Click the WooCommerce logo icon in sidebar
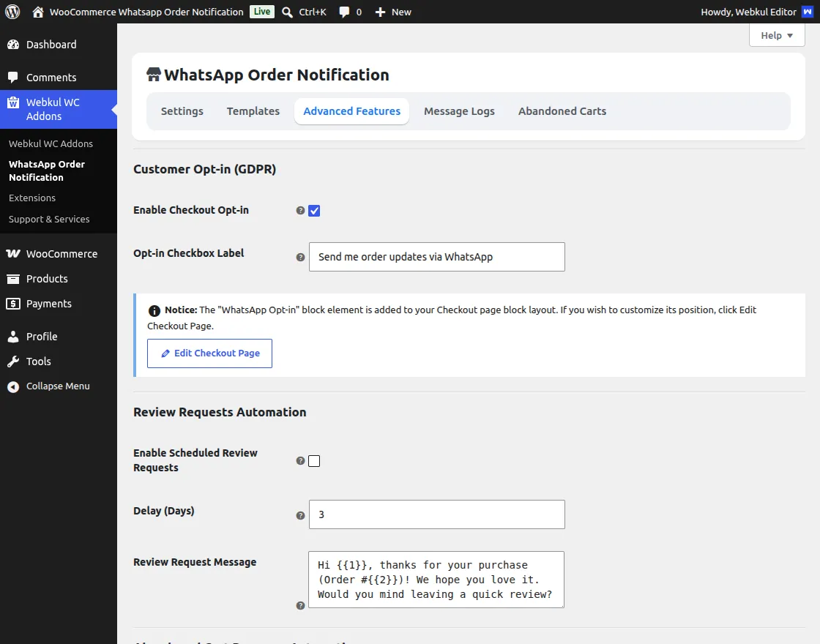The width and height of the screenshot is (820, 644). tap(13, 253)
